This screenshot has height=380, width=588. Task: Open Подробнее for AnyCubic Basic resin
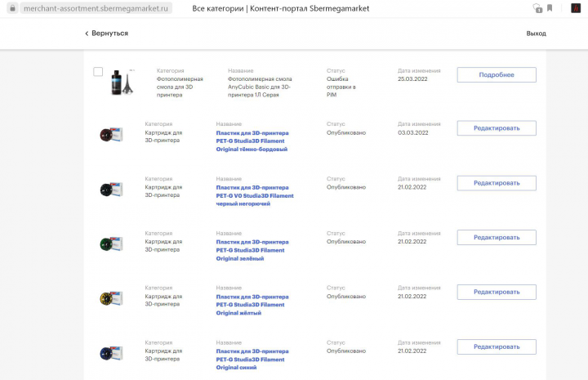pos(497,74)
